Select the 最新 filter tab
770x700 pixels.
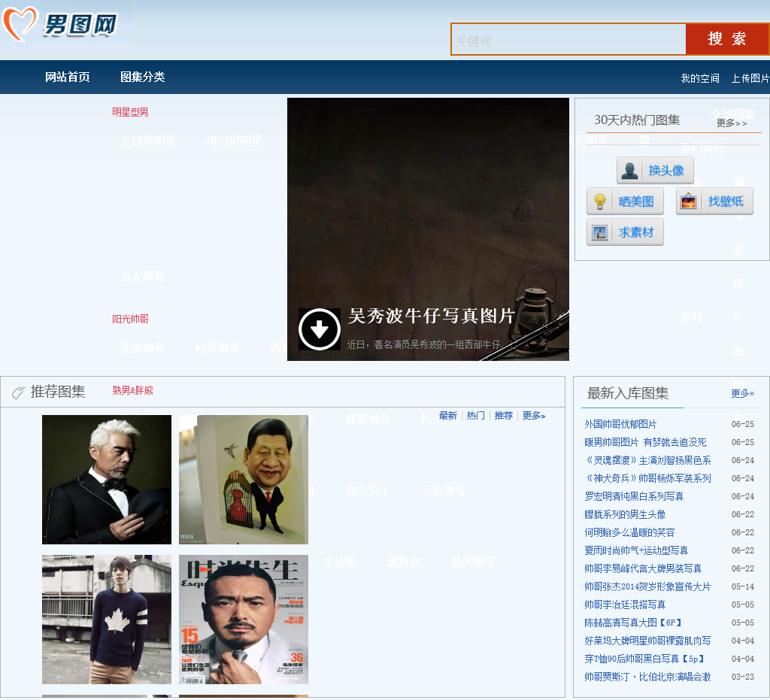(448, 416)
